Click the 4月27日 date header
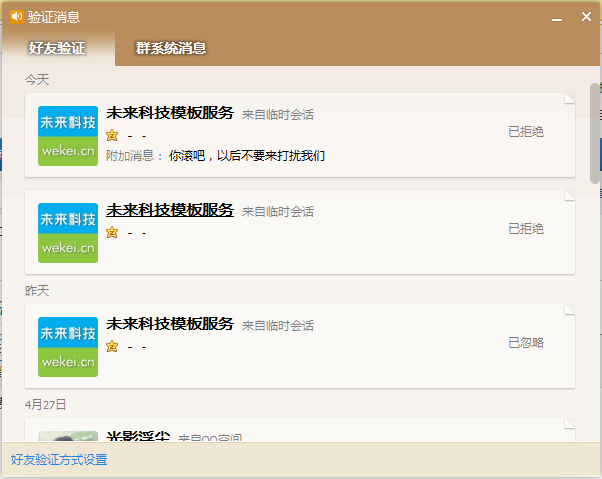 point(46,405)
